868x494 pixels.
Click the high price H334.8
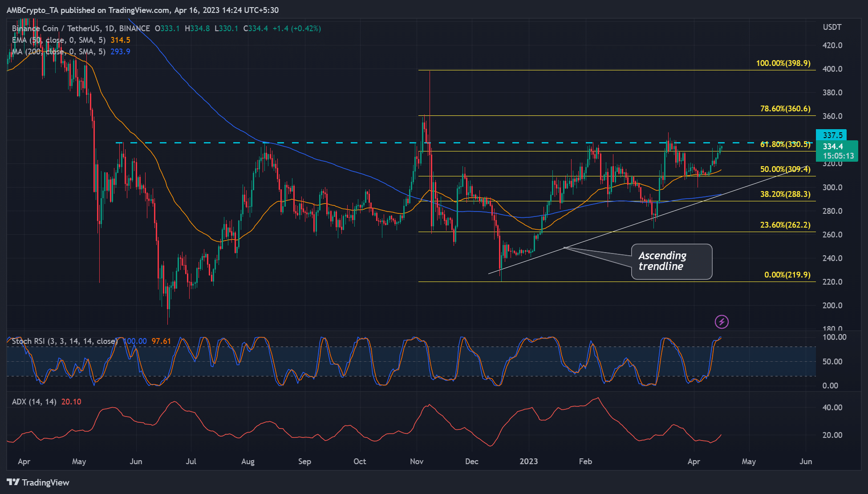pyautogui.click(x=197, y=29)
